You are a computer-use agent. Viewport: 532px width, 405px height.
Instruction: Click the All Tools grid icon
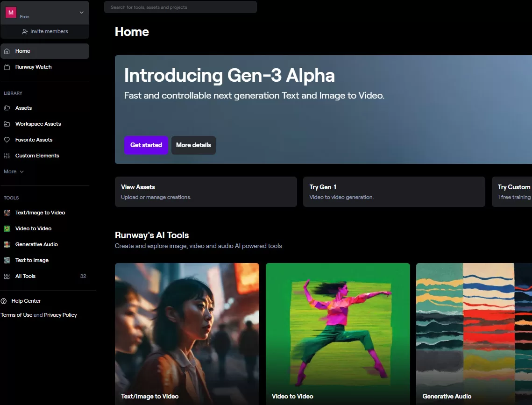click(7, 276)
